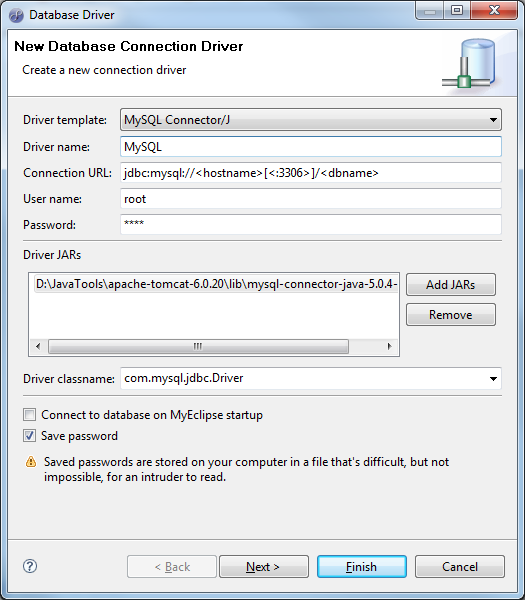This screenshot has width=525, height=600.
Task: Click the disabled Back button
Action: 172,566
